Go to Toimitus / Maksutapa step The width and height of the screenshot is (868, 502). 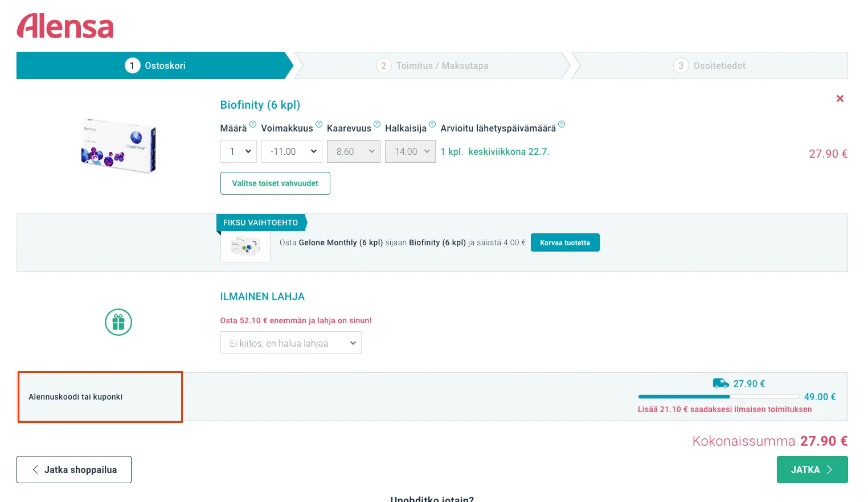432,65
